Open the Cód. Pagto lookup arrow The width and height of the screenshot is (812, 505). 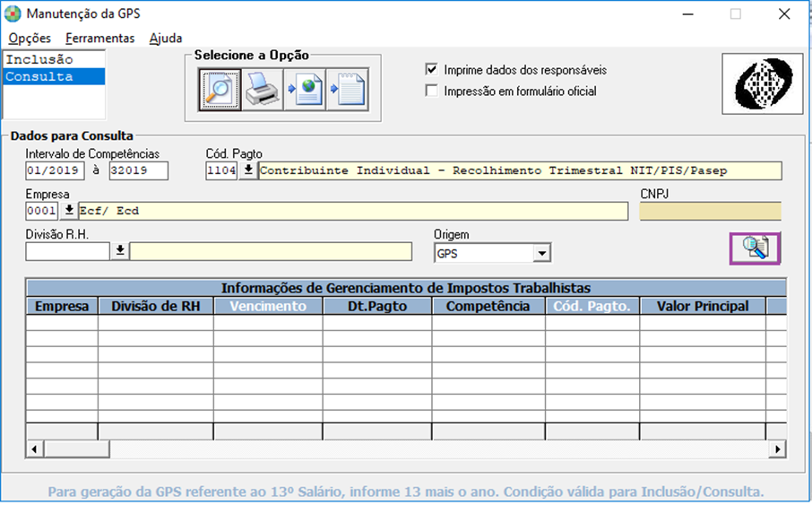[x=248, y=170]
